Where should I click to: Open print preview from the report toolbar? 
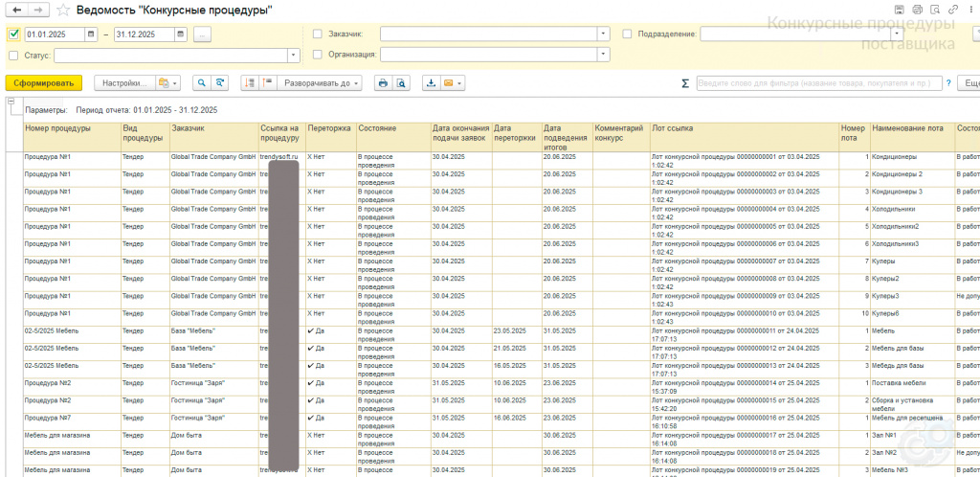tap(401, 82)
